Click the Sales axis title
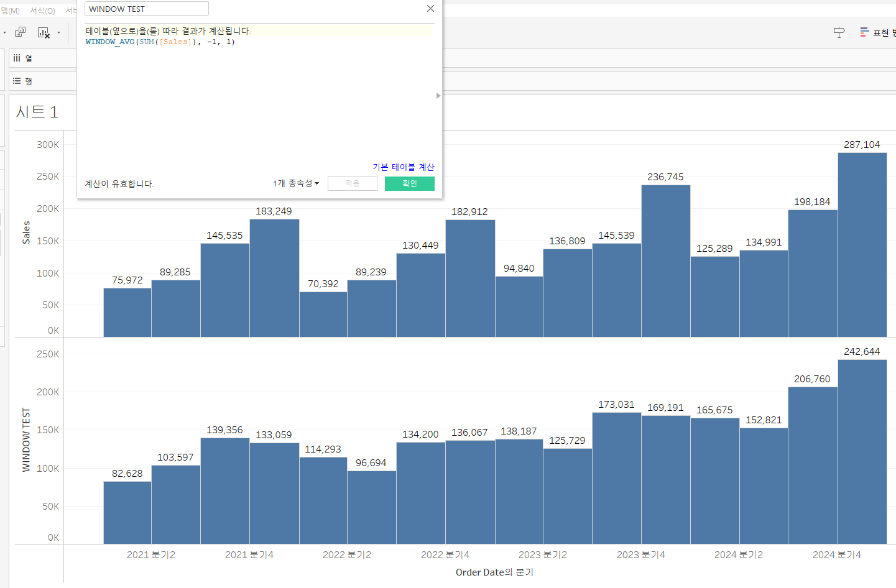This screenshot has height=588, width=896. pyautogui.click(x=26, y=232)
